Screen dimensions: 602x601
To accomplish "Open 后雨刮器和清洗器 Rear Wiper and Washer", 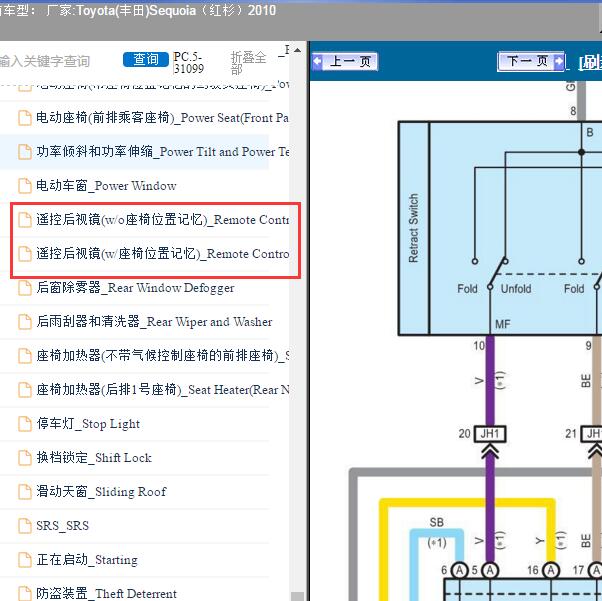I will pyautogui.click(x=154, y=321).
